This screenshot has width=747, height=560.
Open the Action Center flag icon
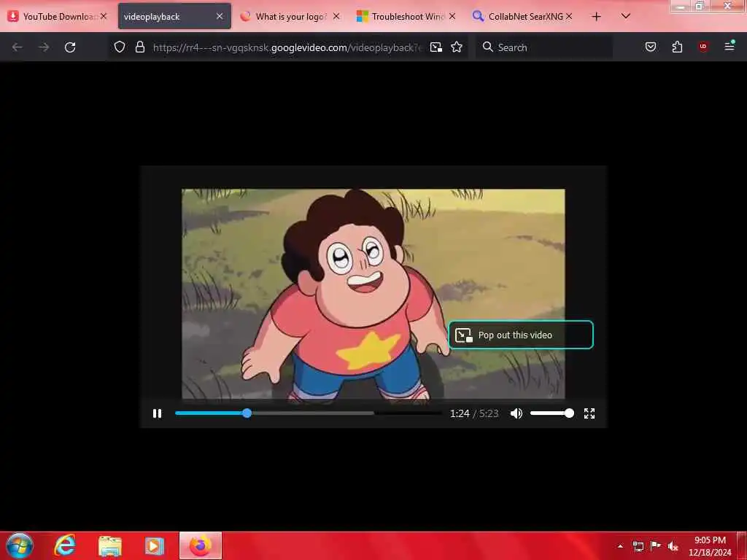coord(656,545)
